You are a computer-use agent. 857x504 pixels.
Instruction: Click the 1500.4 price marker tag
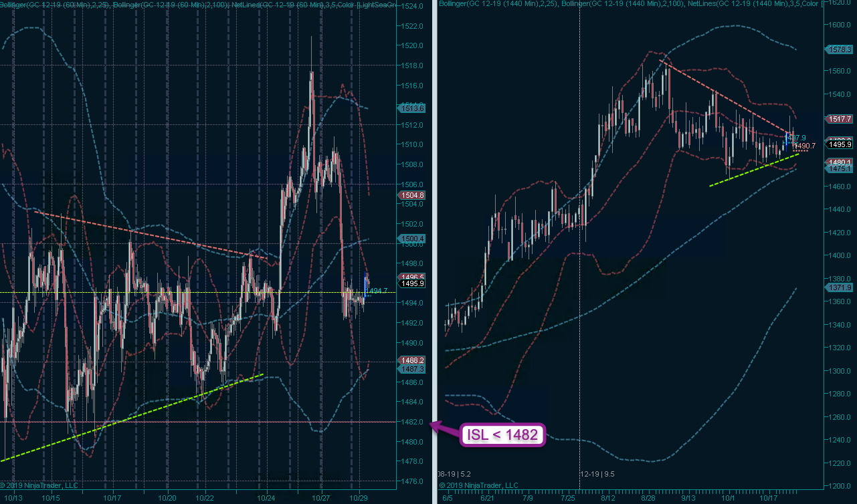[x=411, y=239]
